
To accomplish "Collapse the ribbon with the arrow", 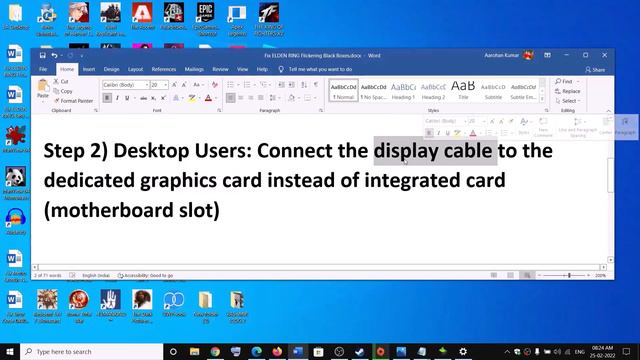I will pyautogui.click(x=609, y=111).
